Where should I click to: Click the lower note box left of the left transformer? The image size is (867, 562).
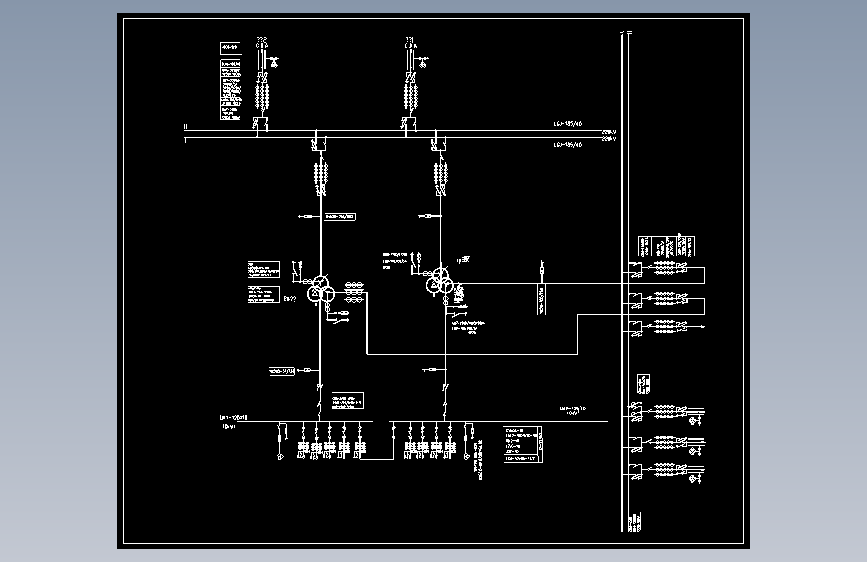coord(264,294)
